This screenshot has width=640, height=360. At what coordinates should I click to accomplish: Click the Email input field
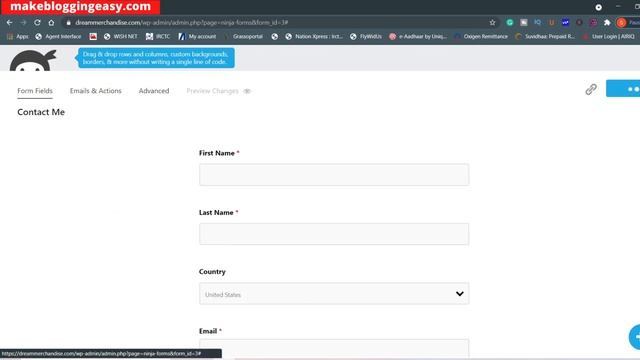coord(334,349)
